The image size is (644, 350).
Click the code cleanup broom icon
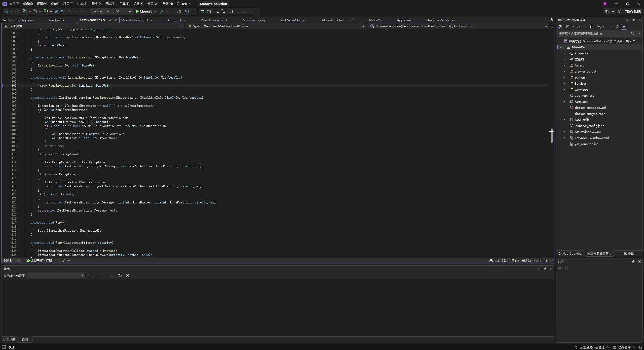pyautogui.click(x=63, y=261)
